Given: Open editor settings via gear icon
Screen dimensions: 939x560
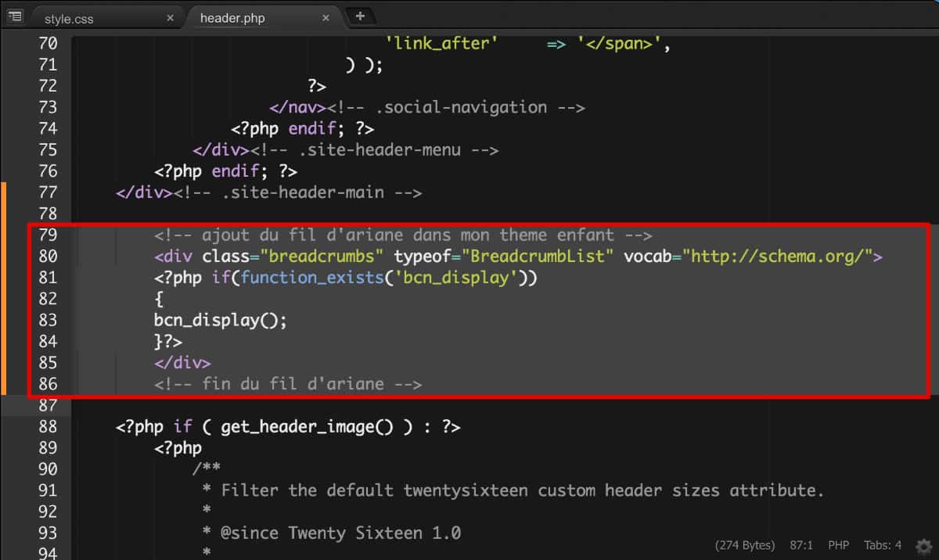Looking at the screenshot, I should click(x=922, y=545).
